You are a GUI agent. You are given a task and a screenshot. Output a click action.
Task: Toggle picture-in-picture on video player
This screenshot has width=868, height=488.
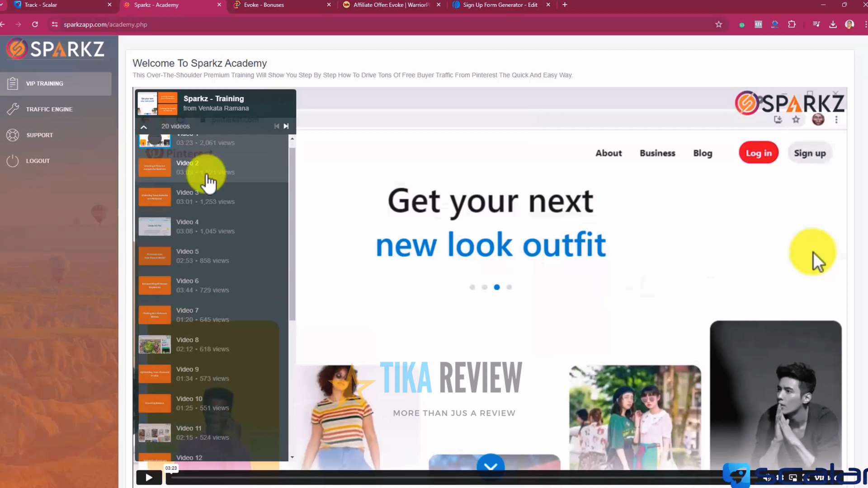(x=793, y=478)
